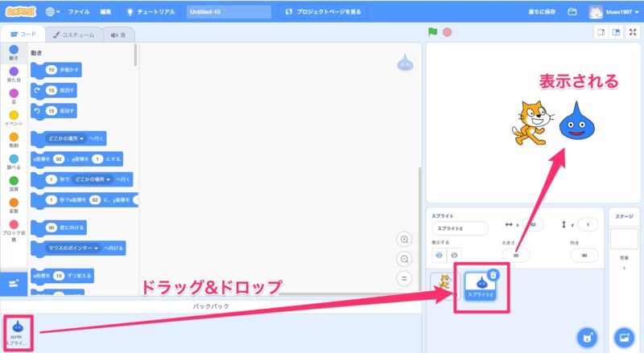Switch to small stage layout
This screenshot has width=644, height=353.
pos(601,33)
